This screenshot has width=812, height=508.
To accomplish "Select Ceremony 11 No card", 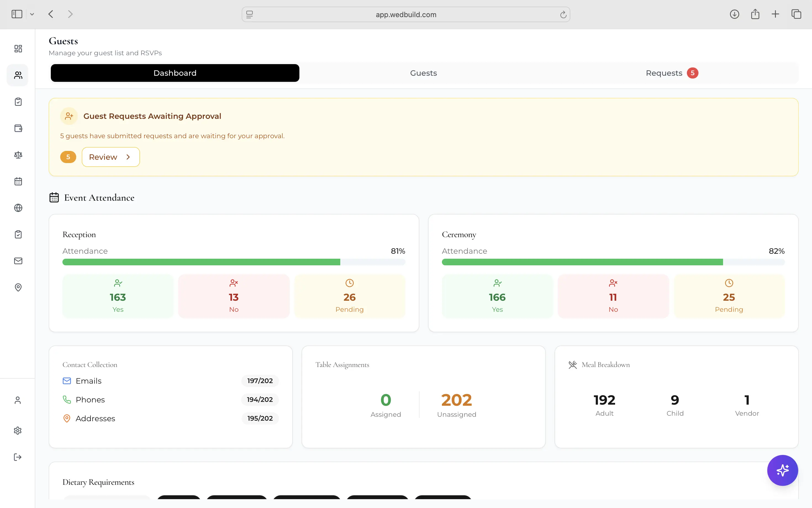I will 613,296.
